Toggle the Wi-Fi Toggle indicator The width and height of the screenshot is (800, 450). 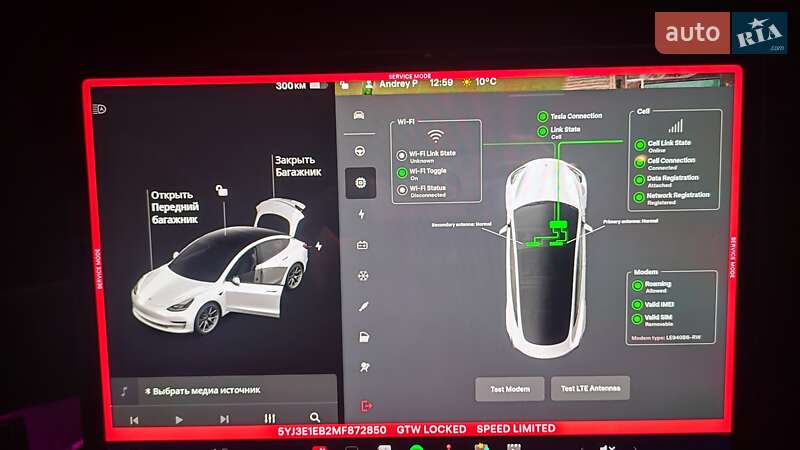(x=402, y=173)
